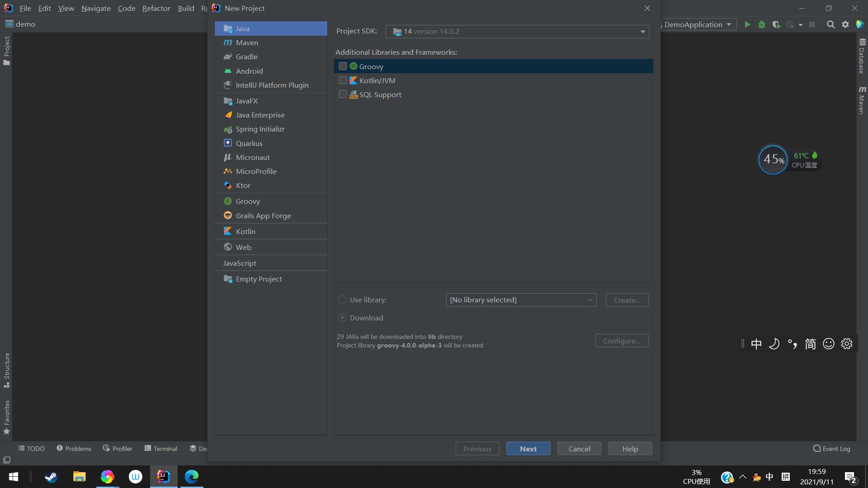This screenshot has height=488, width=868.
Task: Open the Structure tool window
Action: pyautogui.click(x=6, y=370)
